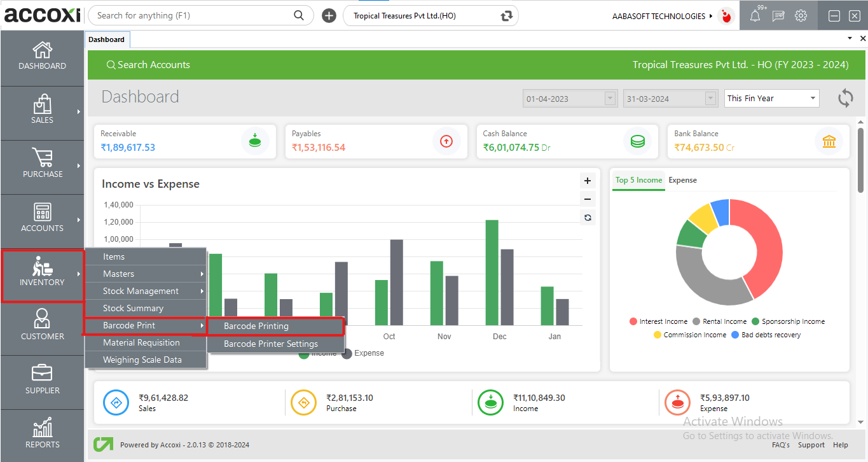Zoom in the Income vs Expense chart

coord(588,181)
